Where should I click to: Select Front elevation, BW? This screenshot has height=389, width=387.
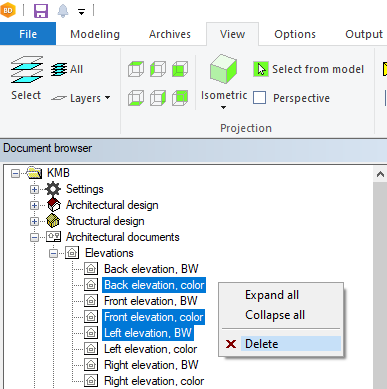pyautogui.click(x=151, y=301)
